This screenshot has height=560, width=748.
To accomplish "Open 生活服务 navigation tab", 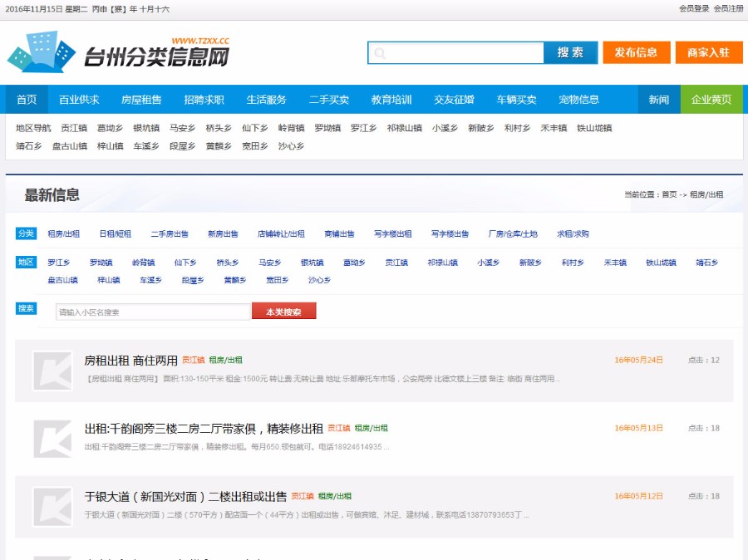I will [267, 99].
